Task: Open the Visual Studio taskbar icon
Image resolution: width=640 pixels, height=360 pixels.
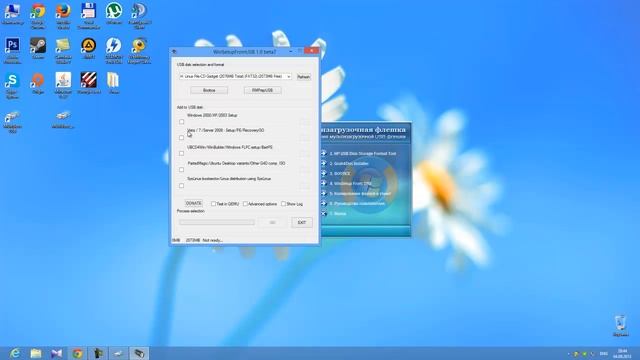Action: pos(56,353)
